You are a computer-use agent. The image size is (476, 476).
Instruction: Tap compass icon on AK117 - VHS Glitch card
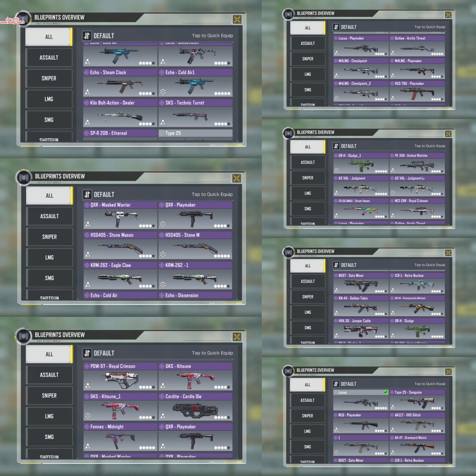[x=393, y=430]
